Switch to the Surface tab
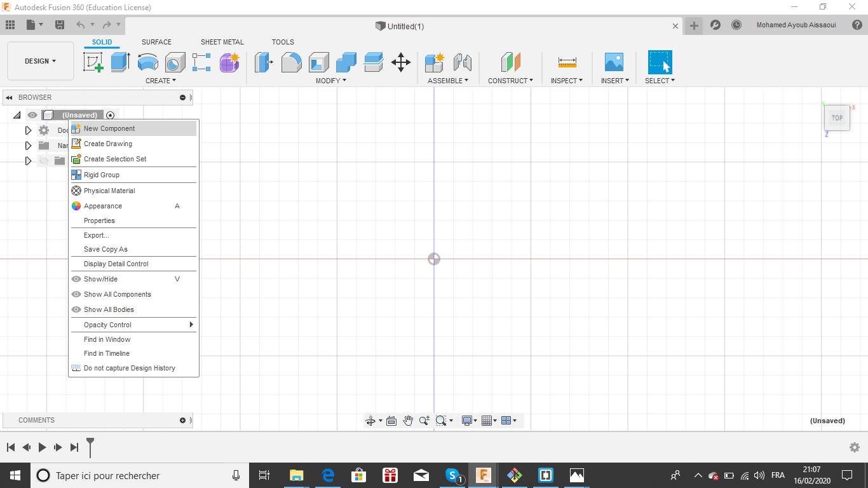 tap(156, 42)
